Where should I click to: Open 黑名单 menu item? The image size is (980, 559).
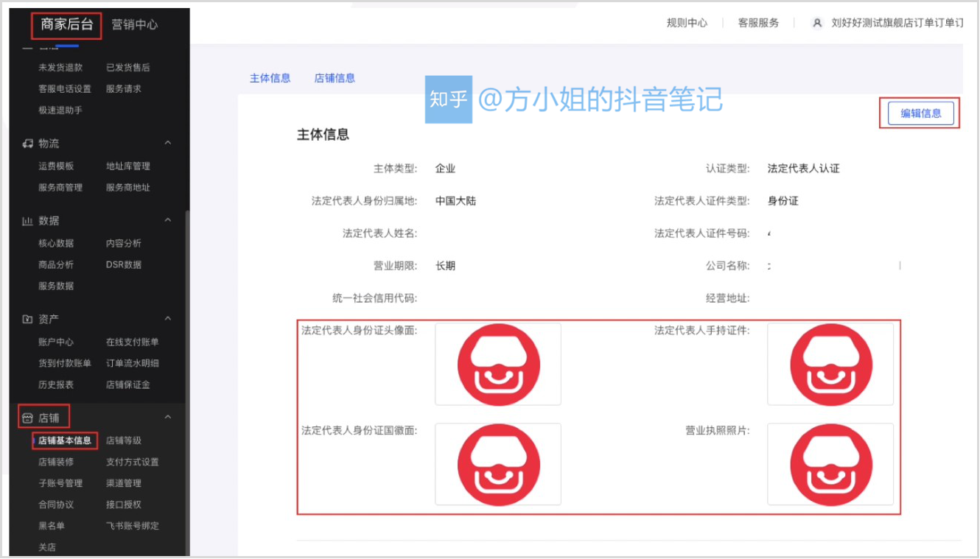click(52, 527)
